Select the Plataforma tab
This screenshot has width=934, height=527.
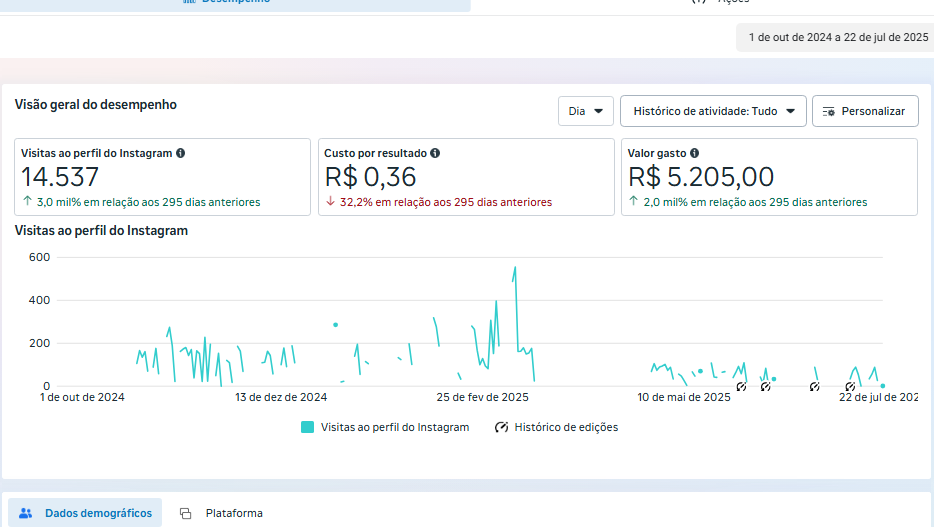222,513
